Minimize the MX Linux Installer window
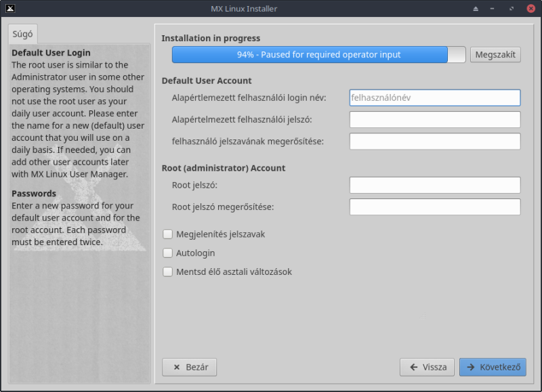This screenshot has width=542, height=392. coord(493,9)
